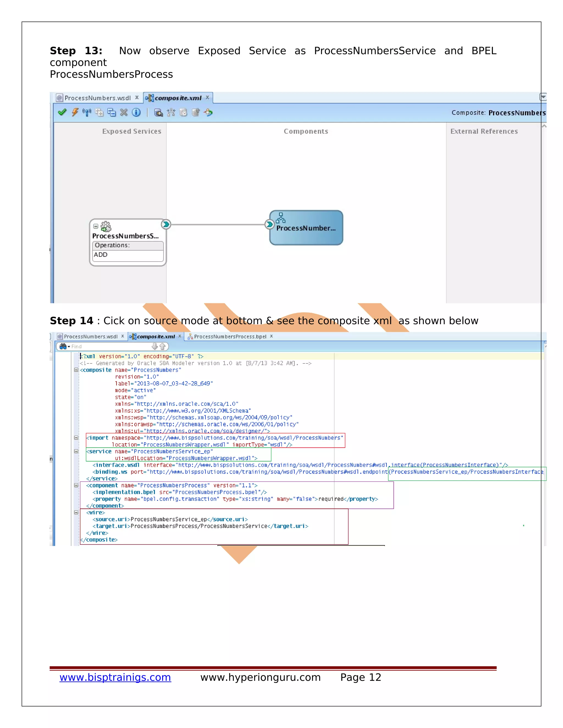
Task: Click the scroll up arrow of design canvas
Action: tap(544, 126)
